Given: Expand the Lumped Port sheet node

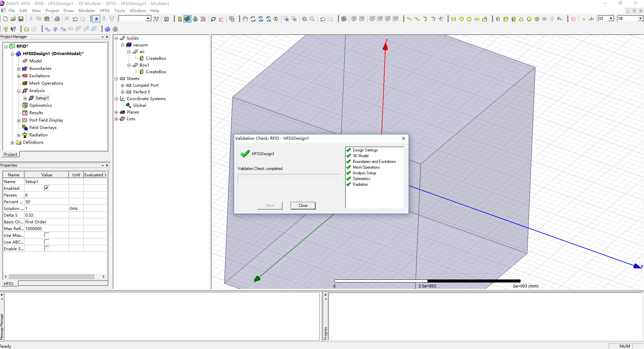Looking at the screenshot, I should click(x=123, y=85).
